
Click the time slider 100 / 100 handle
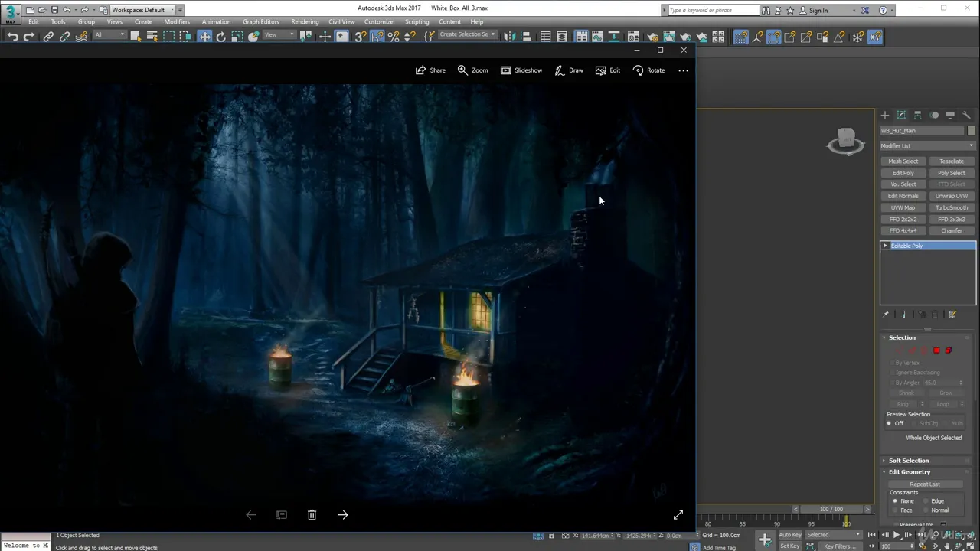831,509
